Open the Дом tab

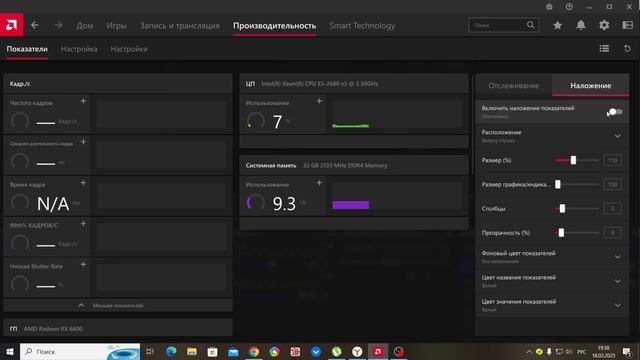pyautogui.click(x=84, y=26)
